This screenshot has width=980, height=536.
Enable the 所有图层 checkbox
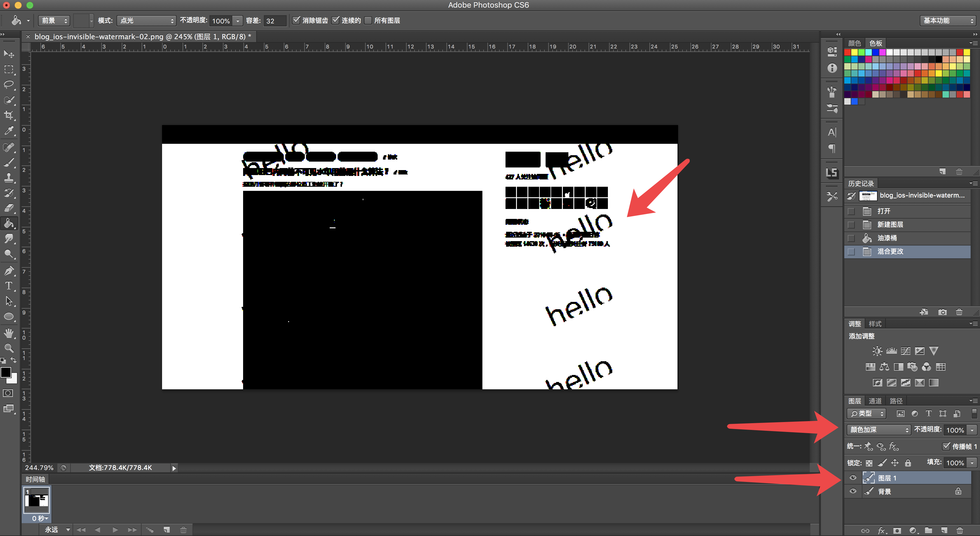368,20
